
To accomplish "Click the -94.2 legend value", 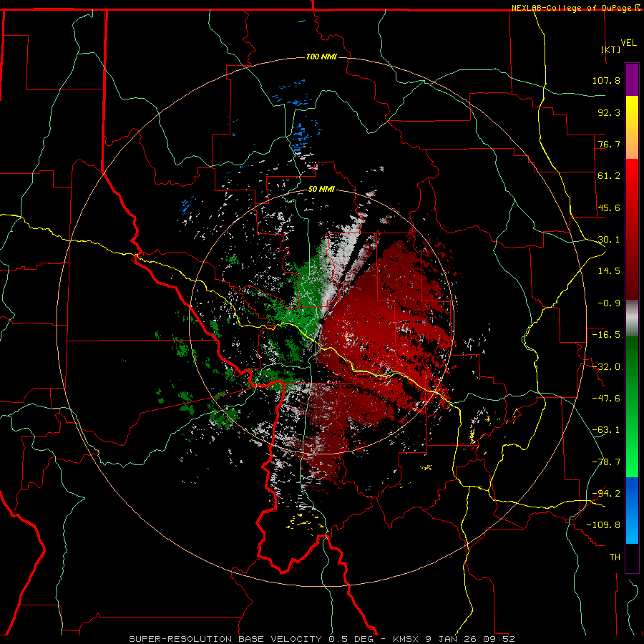I will coord(606,494).
